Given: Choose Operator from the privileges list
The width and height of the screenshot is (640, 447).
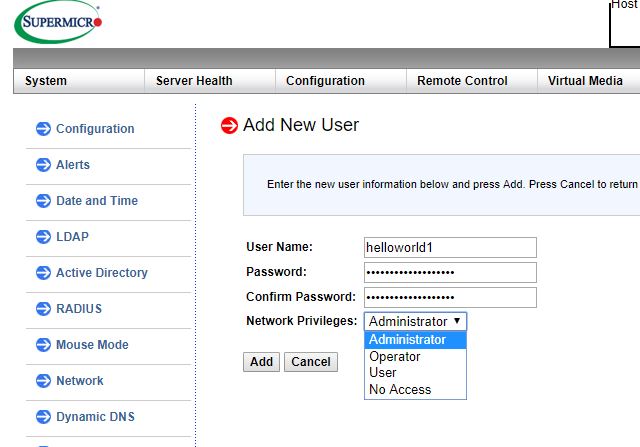Looking at the screenshot, I should point(395,357).
